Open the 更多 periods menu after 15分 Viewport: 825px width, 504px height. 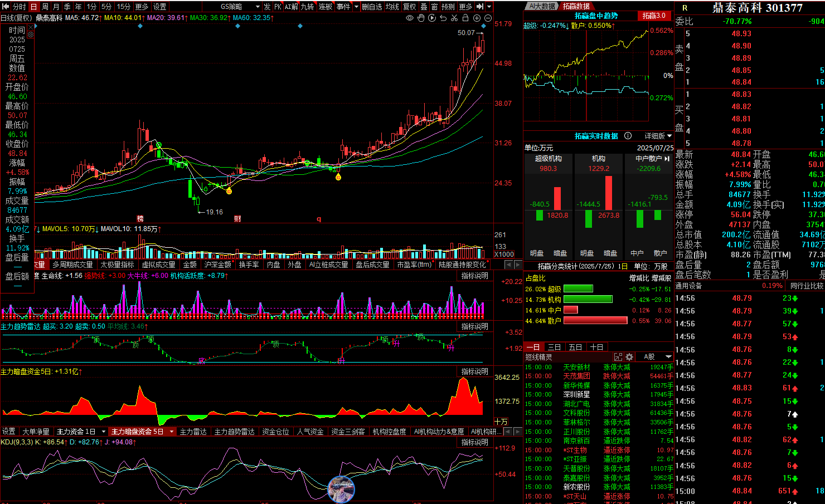coord(142,7)
